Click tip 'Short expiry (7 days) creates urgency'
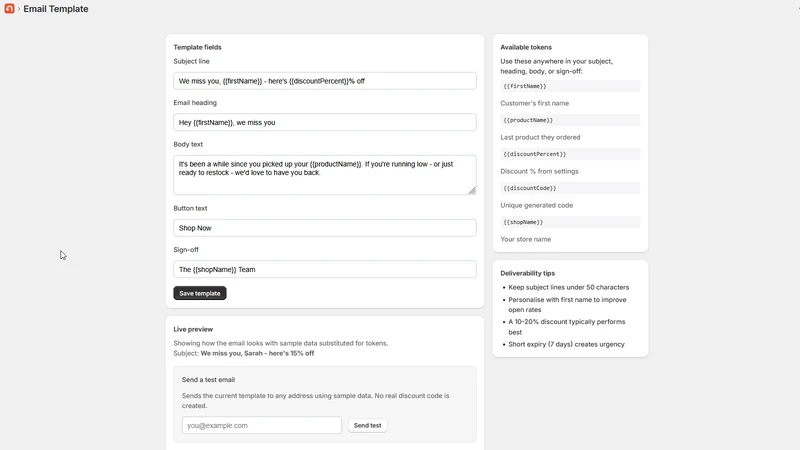The height and width of the screenshot is (450, 800). click(x=566, y=344)
